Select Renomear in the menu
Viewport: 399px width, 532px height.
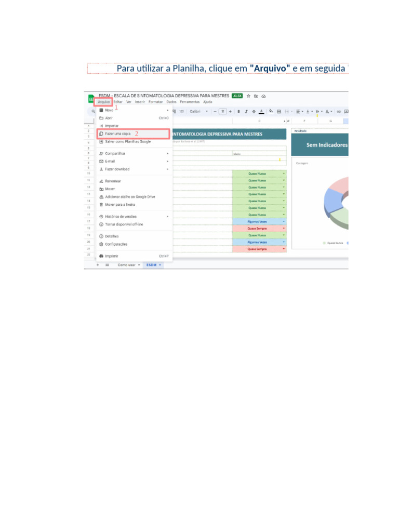pyautogui.click(x=134, y=181)
